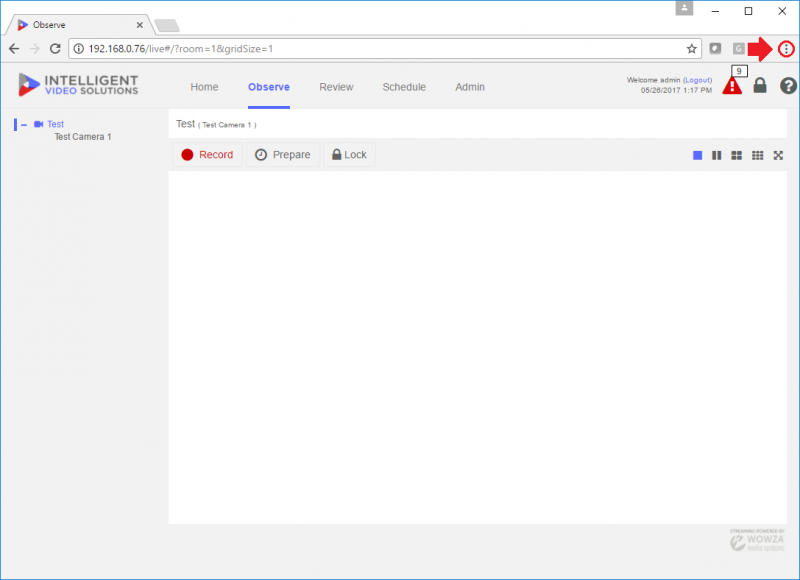Click the Chrome user profile icon
Screen dimensions: 800x580
pyautogui.click(x=684, y=8)
